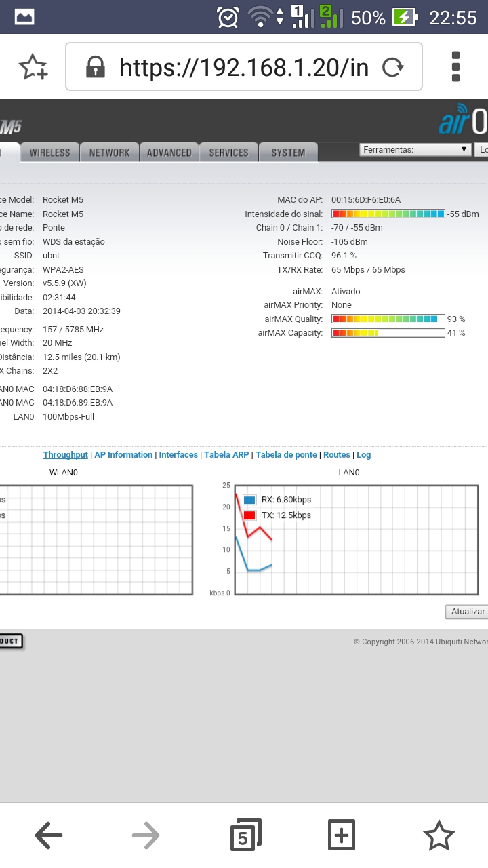This screenshot has height=868, width=488.
Task: Open bookmarks with star icon
Action: 439,835
